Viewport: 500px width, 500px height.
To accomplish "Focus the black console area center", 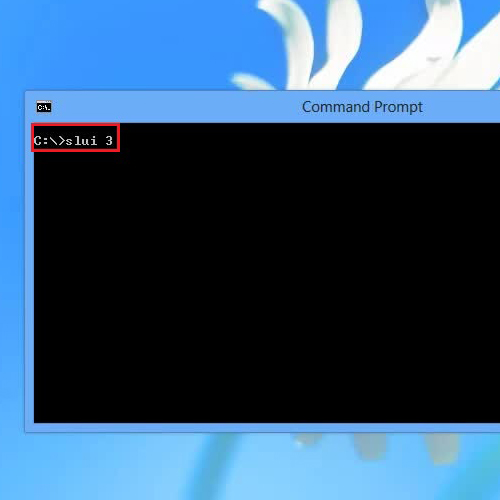I will [x=267, y=273].
